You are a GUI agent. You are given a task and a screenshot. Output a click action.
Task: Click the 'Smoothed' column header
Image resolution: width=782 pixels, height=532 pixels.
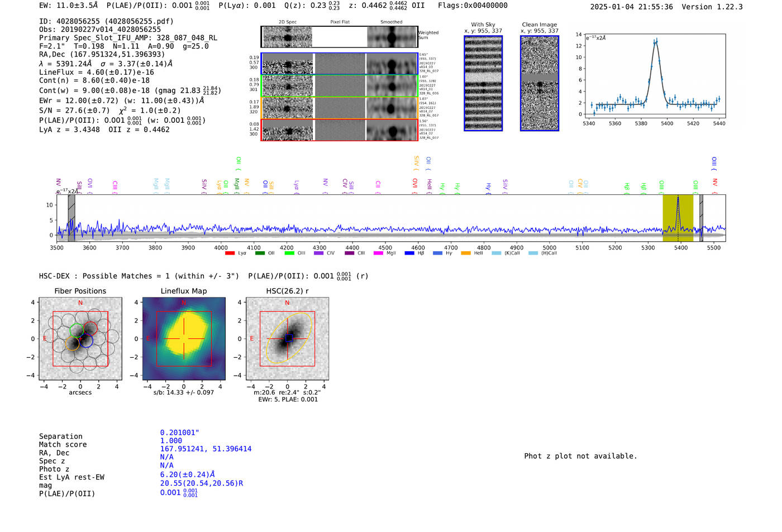pos(392,22)
